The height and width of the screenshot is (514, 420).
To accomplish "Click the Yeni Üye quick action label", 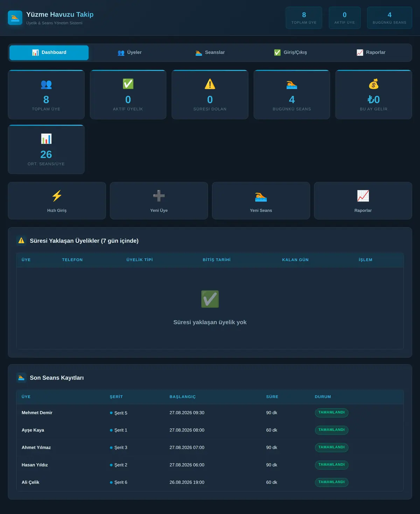I will (159, 211).
